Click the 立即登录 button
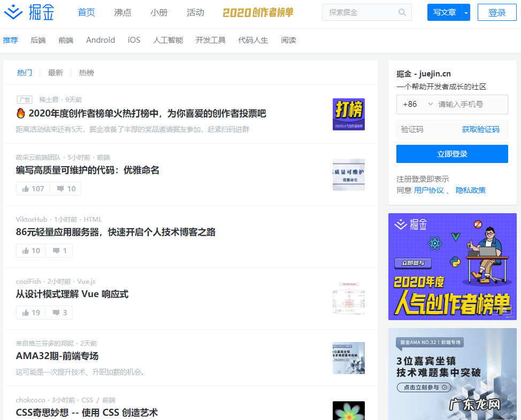 [452, 154]
